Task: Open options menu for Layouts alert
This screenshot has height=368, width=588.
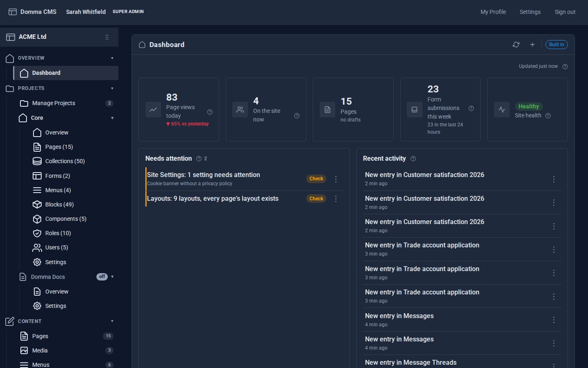Action: click(x=336, y=199)
